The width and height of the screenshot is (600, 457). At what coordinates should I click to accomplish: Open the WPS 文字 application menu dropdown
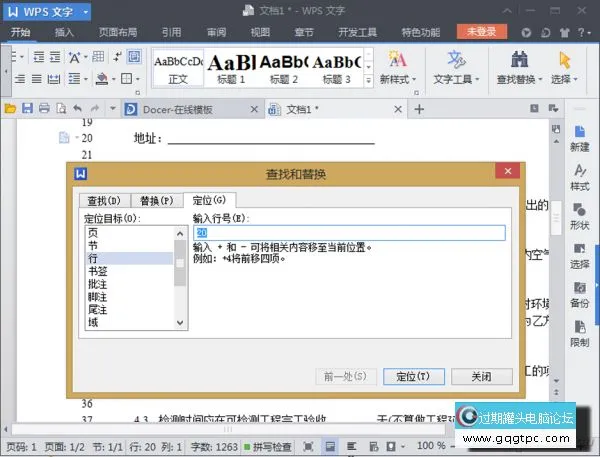click(86, 12)
